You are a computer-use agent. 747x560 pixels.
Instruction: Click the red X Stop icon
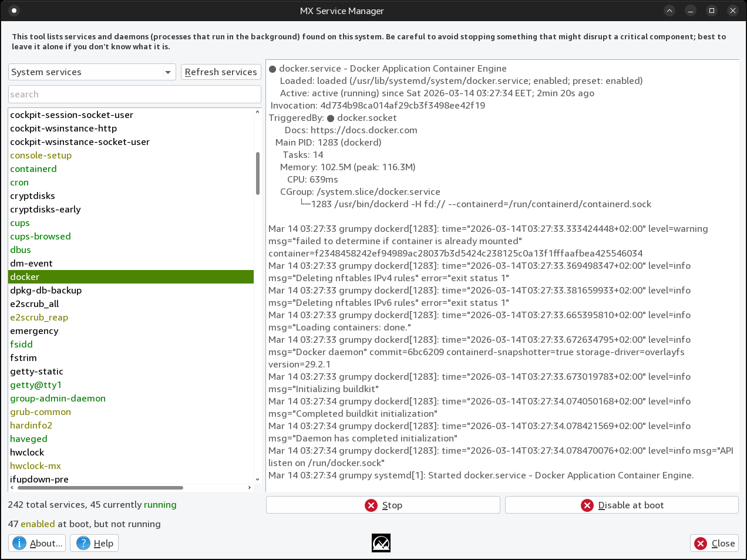click(x=371, y=505)
